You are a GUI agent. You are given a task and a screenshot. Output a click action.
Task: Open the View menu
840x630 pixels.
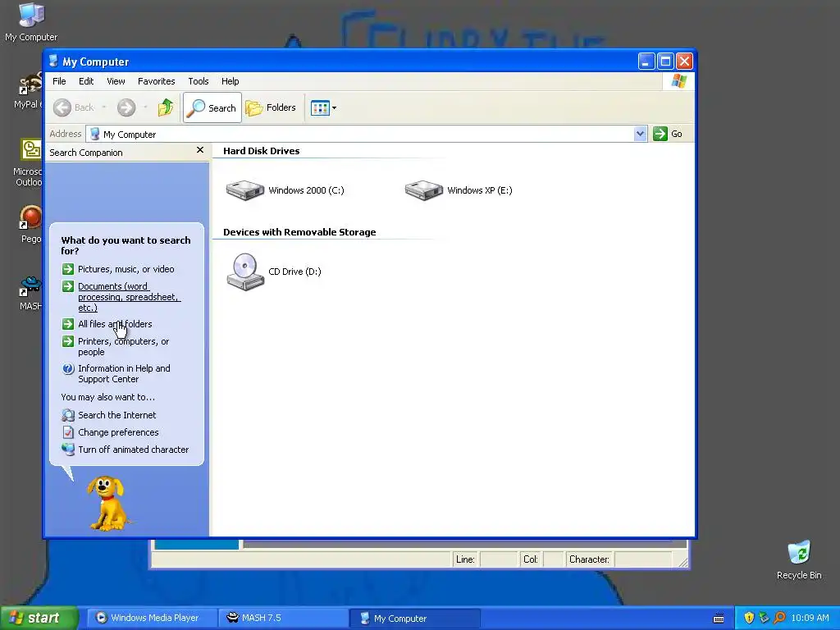pyautogui.click(x=116, y=81)
